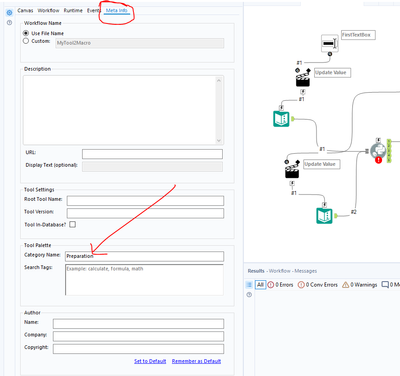Image resolution: width=400 pixels, height=376 pixels.
Task: Switch to the Events tab
Action: 94,10
